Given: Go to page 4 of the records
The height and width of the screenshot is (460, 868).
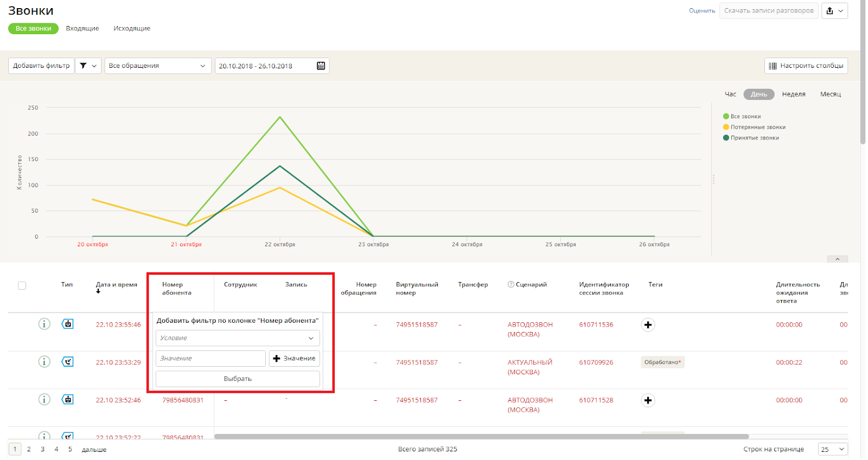Looking at the screenshot, I should (x=56, y=449).
